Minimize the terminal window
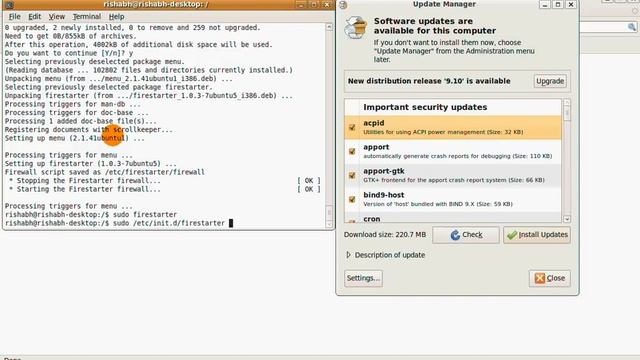 point(301,4)
